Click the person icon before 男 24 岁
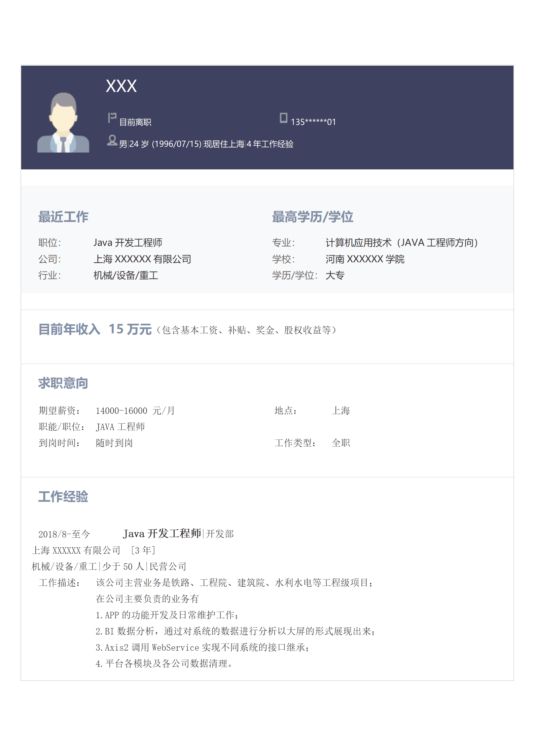Image resolution: width=534 pixels, height=756 pixels. pos(112,140)
